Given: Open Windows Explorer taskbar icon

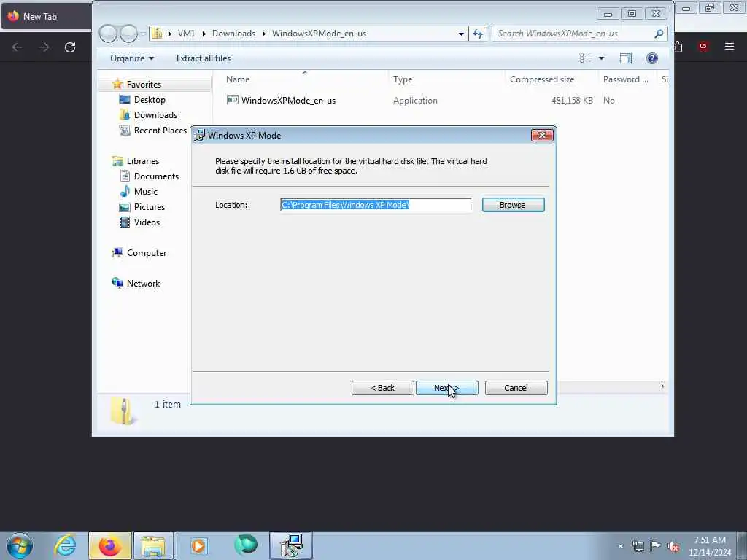Looking at the screenshot, I should 153,545.
